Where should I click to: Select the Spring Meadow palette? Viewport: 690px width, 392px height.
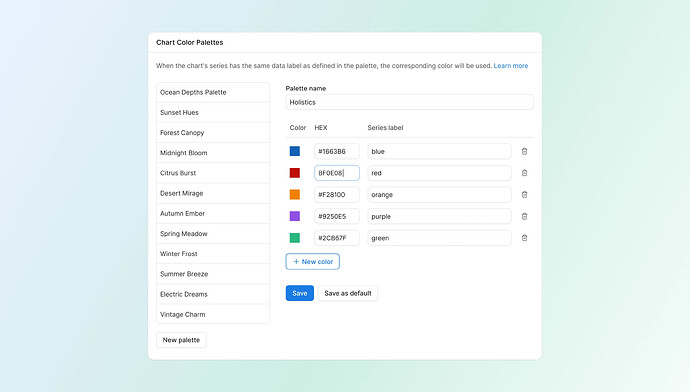tap(213, 234)
